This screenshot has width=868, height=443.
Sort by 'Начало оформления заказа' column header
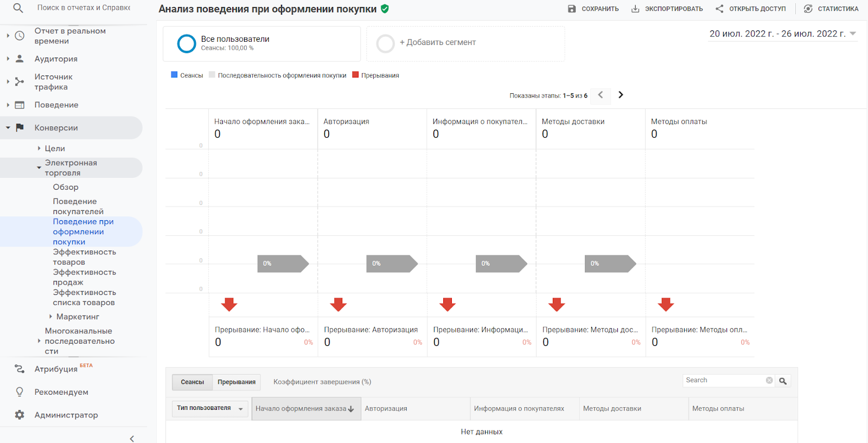click(x=306, y=409)
